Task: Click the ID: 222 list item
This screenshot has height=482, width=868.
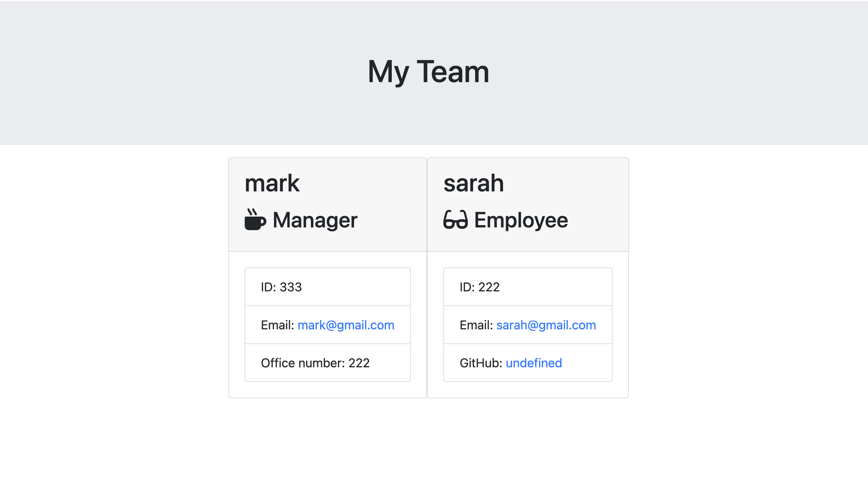Action: [x=527, y=287]
